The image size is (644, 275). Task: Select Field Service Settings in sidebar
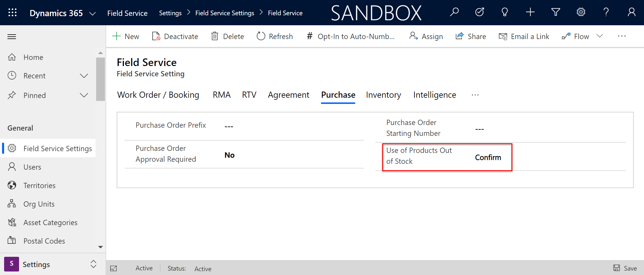click(48, 149)
